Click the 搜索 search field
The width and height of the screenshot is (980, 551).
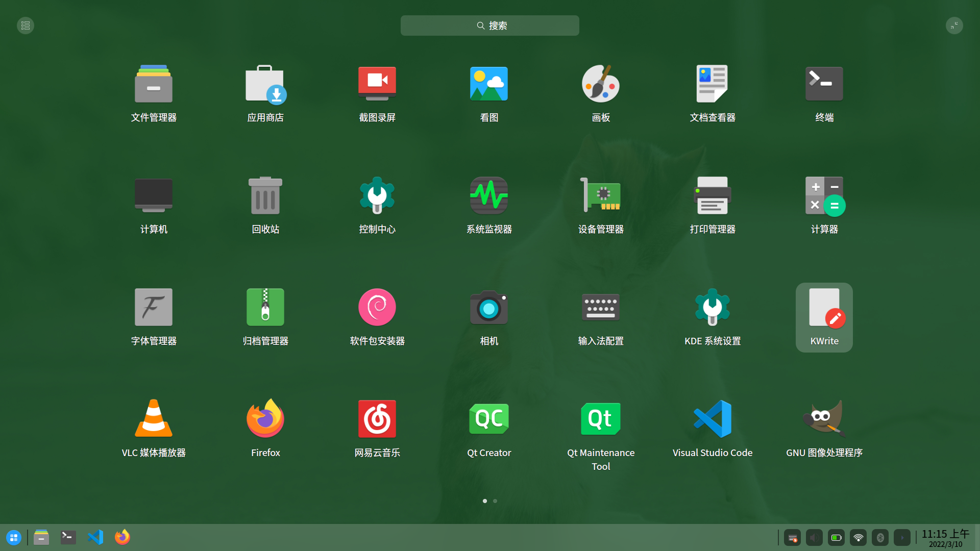[490, 26]
